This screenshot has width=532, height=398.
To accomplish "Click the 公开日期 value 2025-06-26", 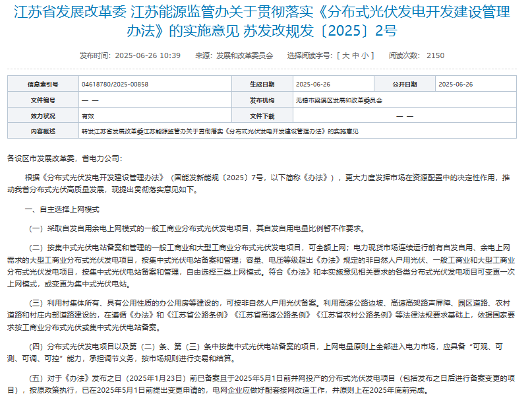I will click(456, 85).
